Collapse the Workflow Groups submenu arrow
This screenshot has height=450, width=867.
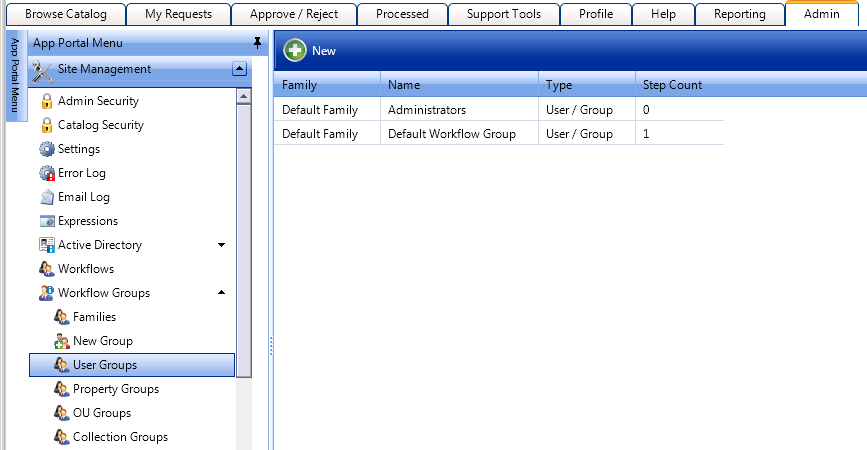221,293
